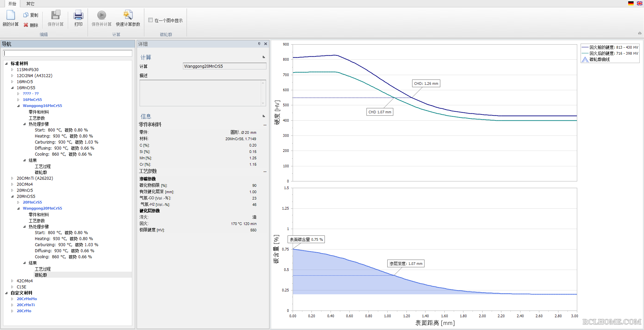Select the C15E material row

(x=21, y=287)
